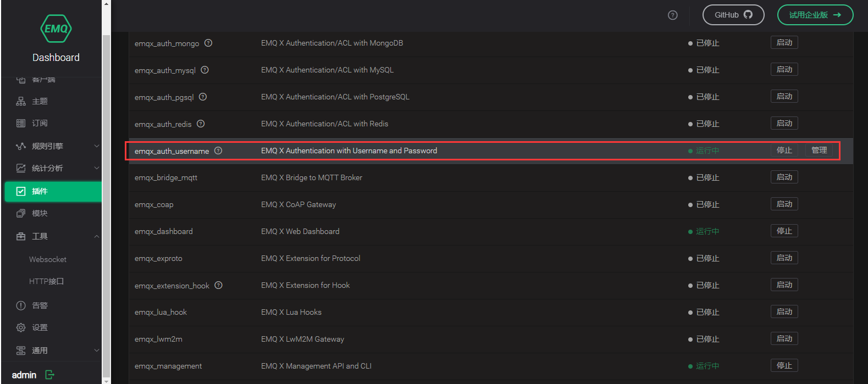Click the help icon beside emqx_auth_mongo
Viewport: 868px width, 384px height.
208,43
